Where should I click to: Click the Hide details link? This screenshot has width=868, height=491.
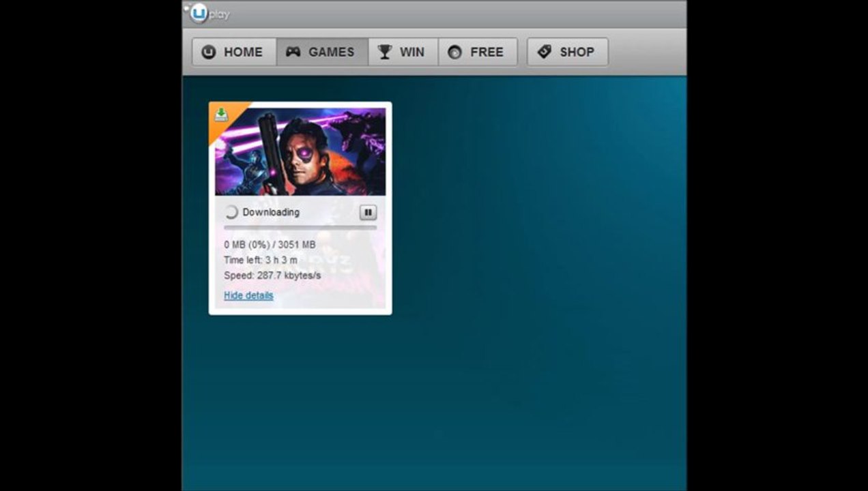point(248,295)
